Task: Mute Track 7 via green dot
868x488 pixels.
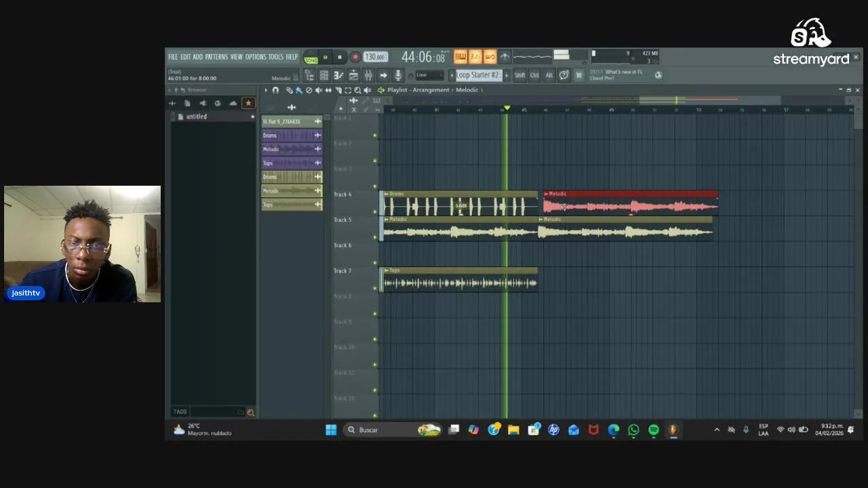Action: (x=375, y=288)
